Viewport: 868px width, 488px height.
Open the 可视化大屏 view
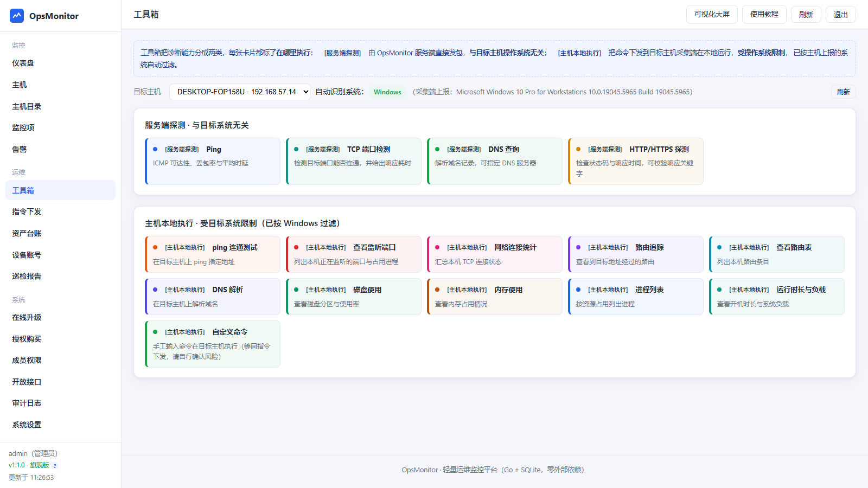click(712, 15)
